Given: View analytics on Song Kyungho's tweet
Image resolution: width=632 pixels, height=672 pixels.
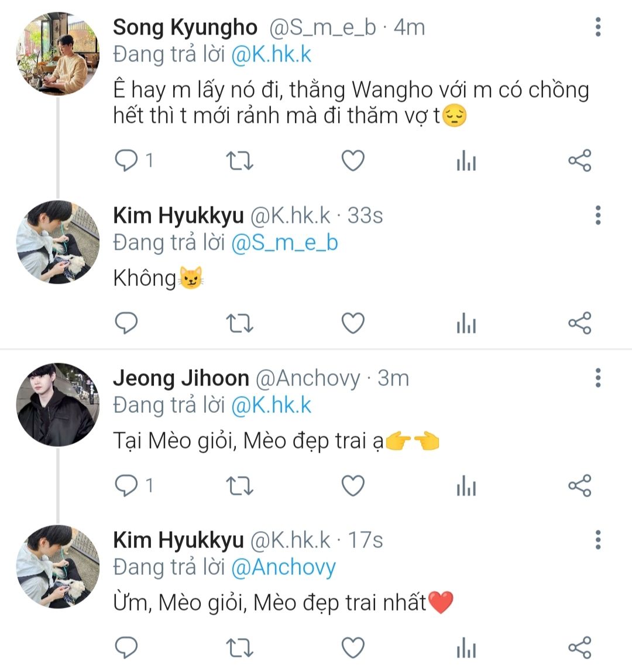Looking at the screenshot, I should click(466, 161).
